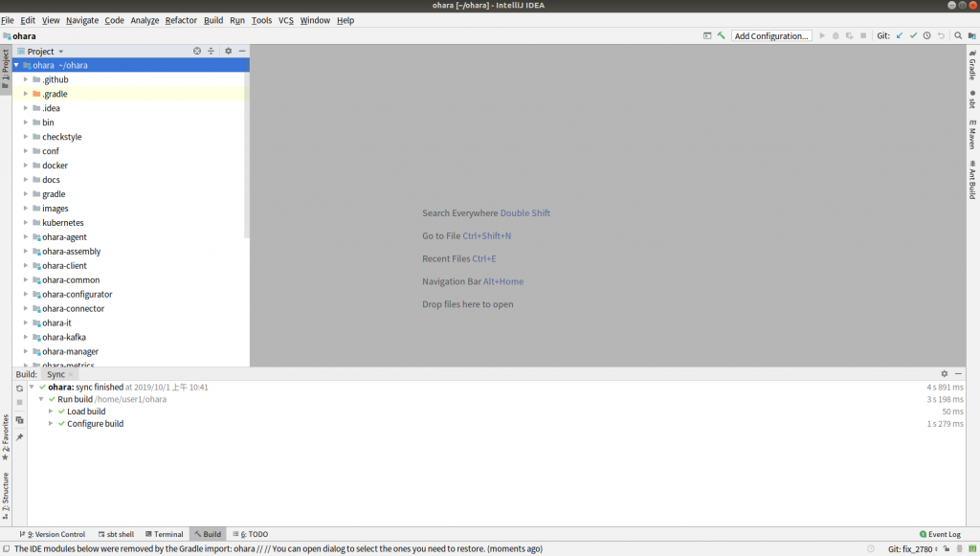Open the Event Log
980x556 pixels.
click(x=940, y=534)
